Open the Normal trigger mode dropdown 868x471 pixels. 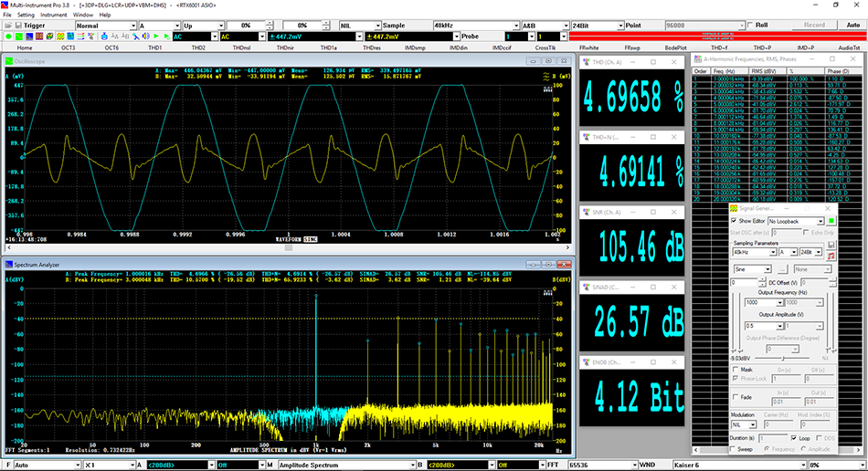point(106,26)
